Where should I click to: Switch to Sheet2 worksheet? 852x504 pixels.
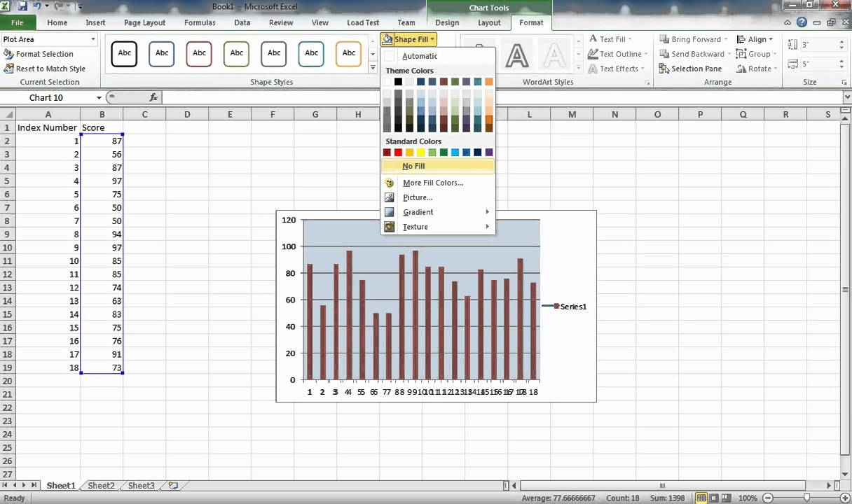pyautogui.click(x=100, y=485)
